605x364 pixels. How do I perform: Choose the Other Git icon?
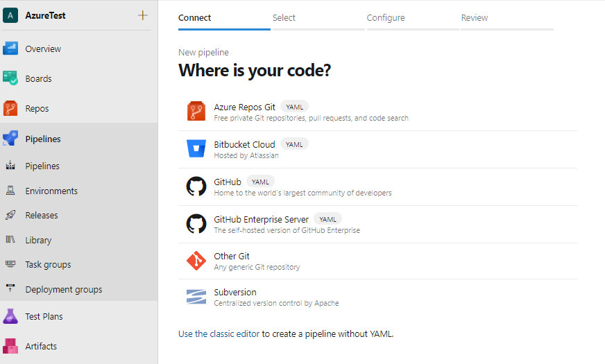tap(196, 261)
